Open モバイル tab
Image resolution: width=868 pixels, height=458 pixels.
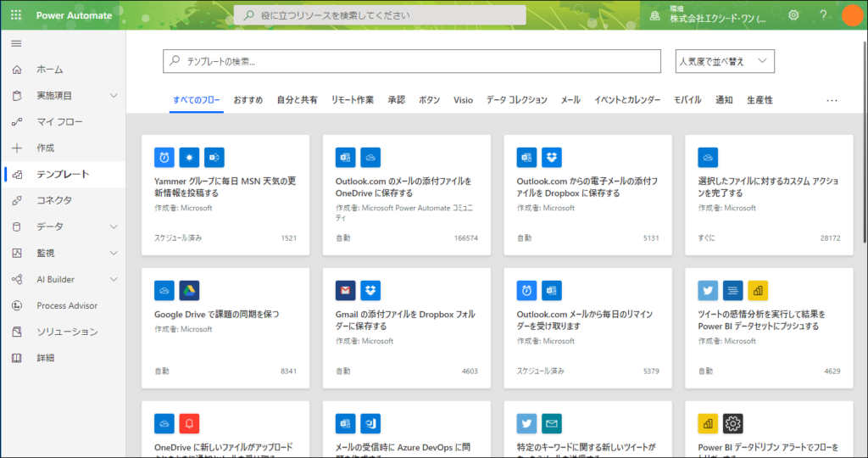(687, 100)
